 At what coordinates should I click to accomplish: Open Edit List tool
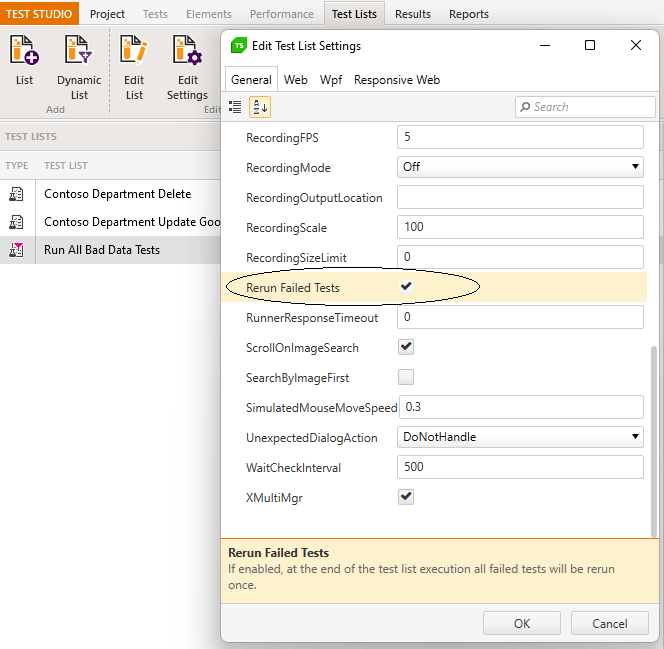coord(134,66)
